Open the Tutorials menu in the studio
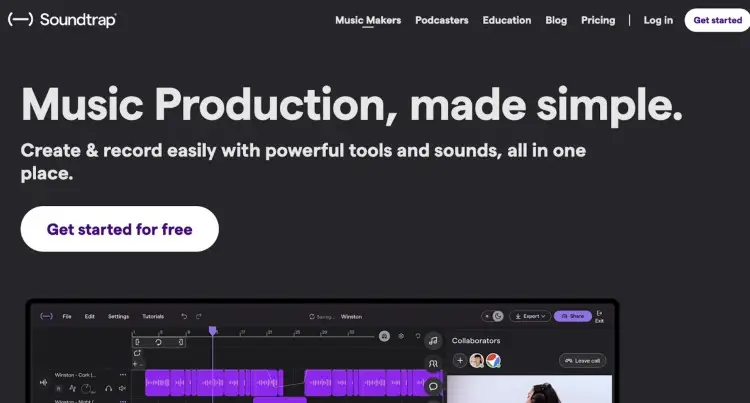750x403 pixels. coord(153,316)
